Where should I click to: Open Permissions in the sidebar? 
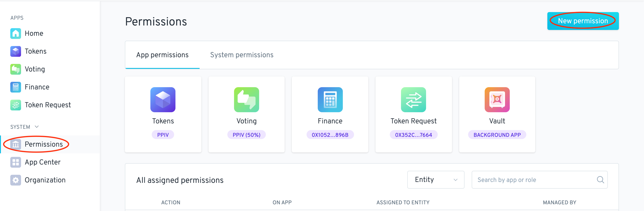44,144
